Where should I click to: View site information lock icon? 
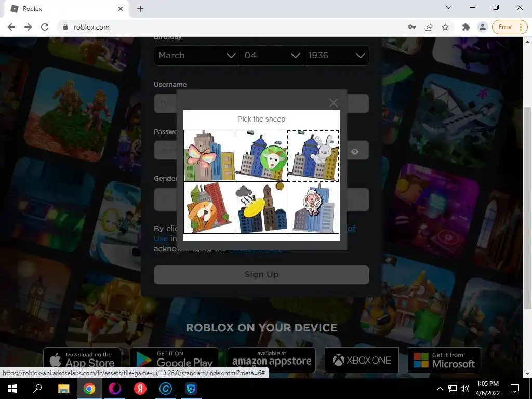(x=65, y=27)
